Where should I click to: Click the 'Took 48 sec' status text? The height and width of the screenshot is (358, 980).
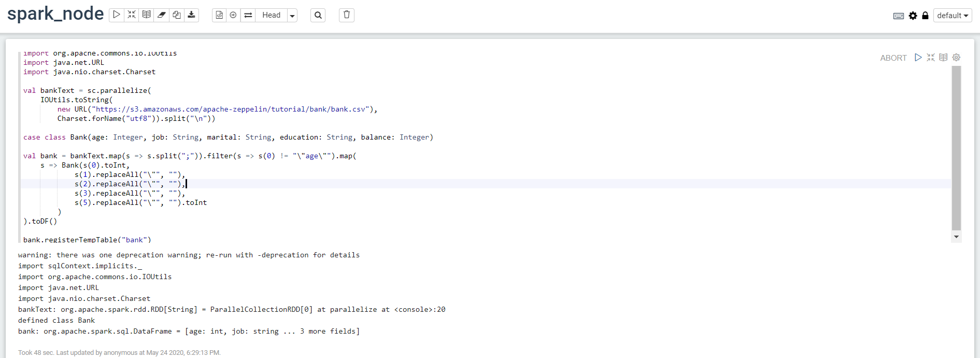[x=119, y=353]
